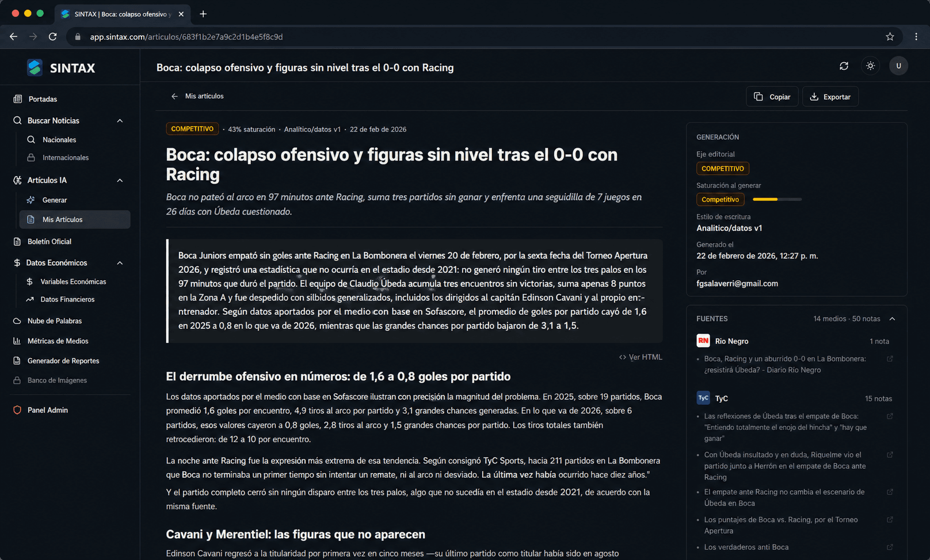Open external link for 'Las reflexiones de Úbeda'
The width and height of the screenshot is (930, 560).
click(890, 417)
